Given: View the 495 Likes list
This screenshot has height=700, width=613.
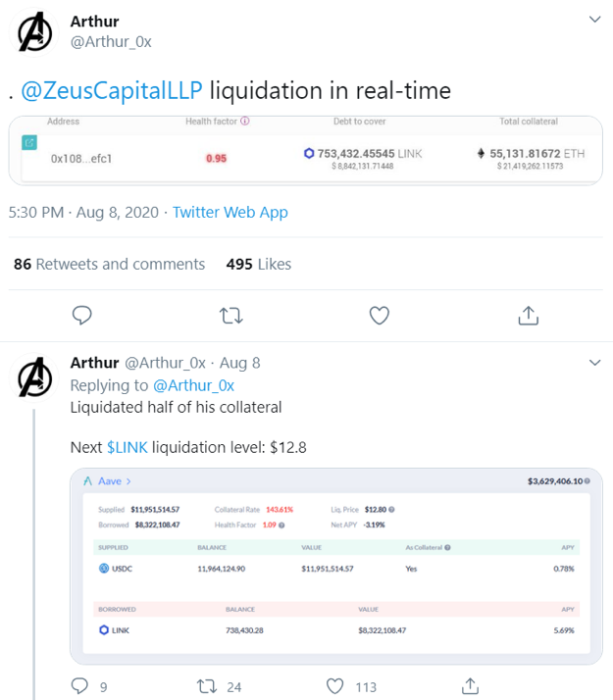Looking at the screenshot, I should [x=259, y=265].
